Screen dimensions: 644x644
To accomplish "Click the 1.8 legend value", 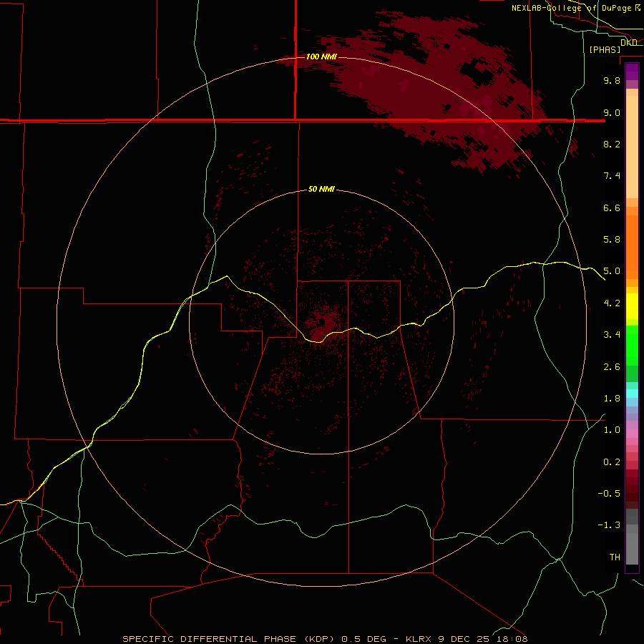I will (x=612, y=399).
